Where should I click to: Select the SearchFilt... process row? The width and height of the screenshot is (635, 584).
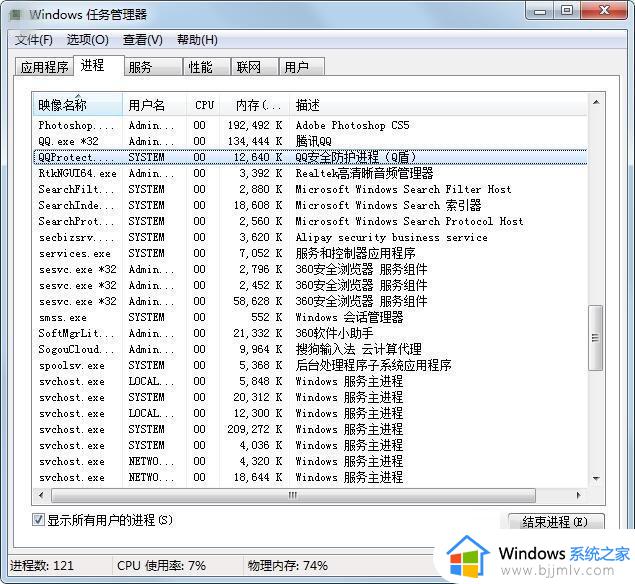(x=310, y=189)
